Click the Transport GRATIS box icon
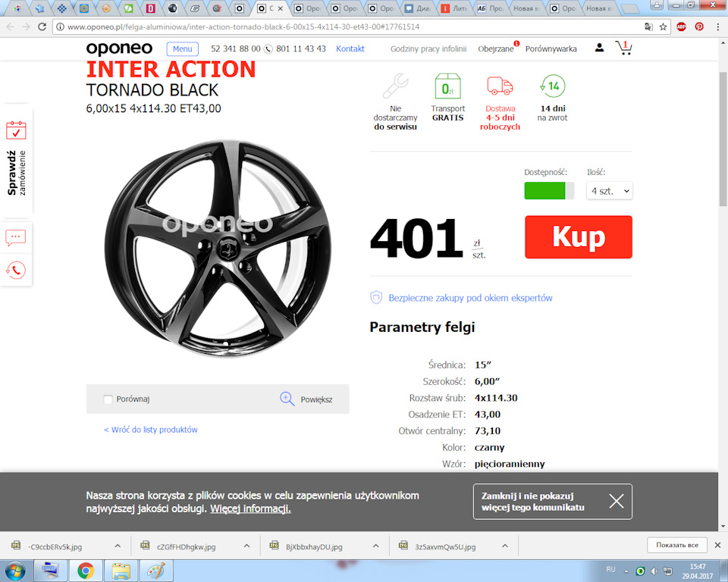728x582 pixels. pyautogui.click(x=447, y=86)
